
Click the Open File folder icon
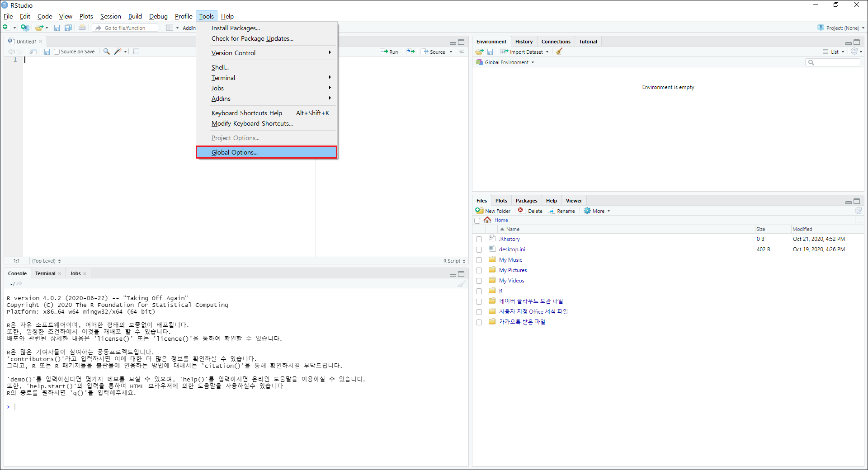39,28
